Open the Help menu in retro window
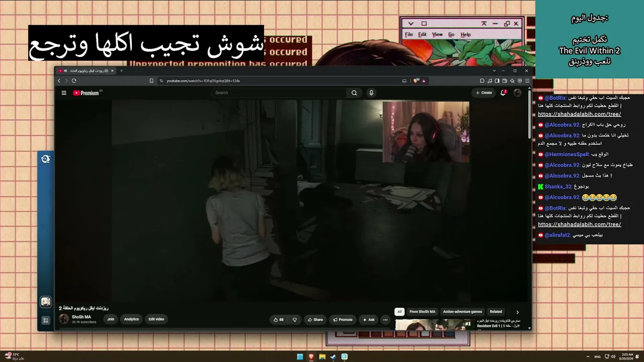 coord(466,35)
